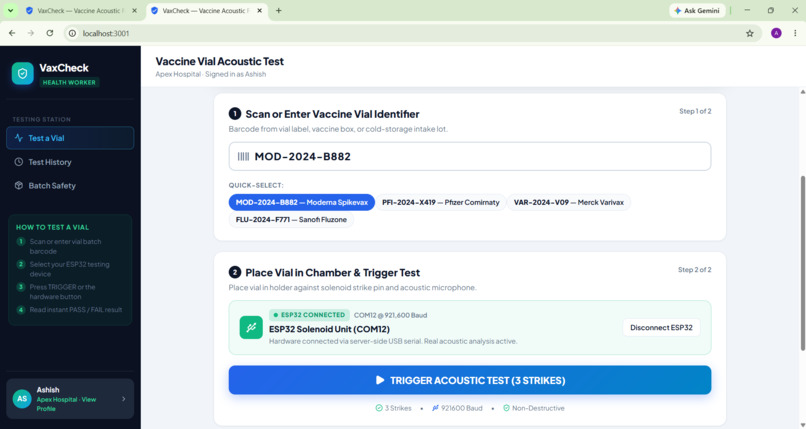
Task: Expand profile card chevron next to Ashish
Action: click(x=123, y=399)
